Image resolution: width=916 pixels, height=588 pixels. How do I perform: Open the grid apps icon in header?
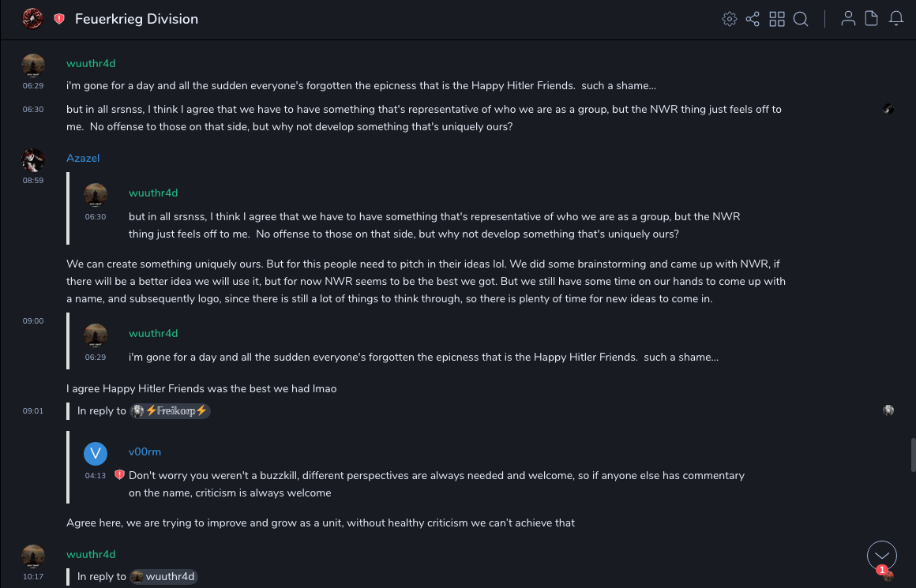pos(777,19)
